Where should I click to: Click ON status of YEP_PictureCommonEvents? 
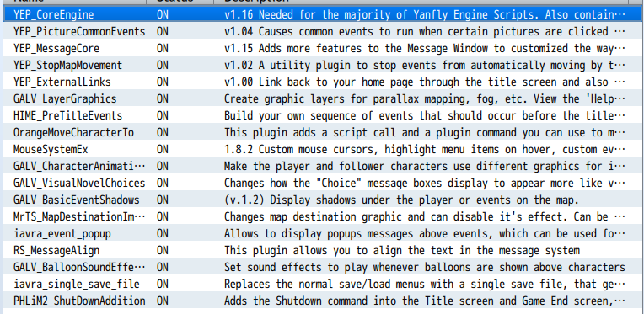pos(162,31)
